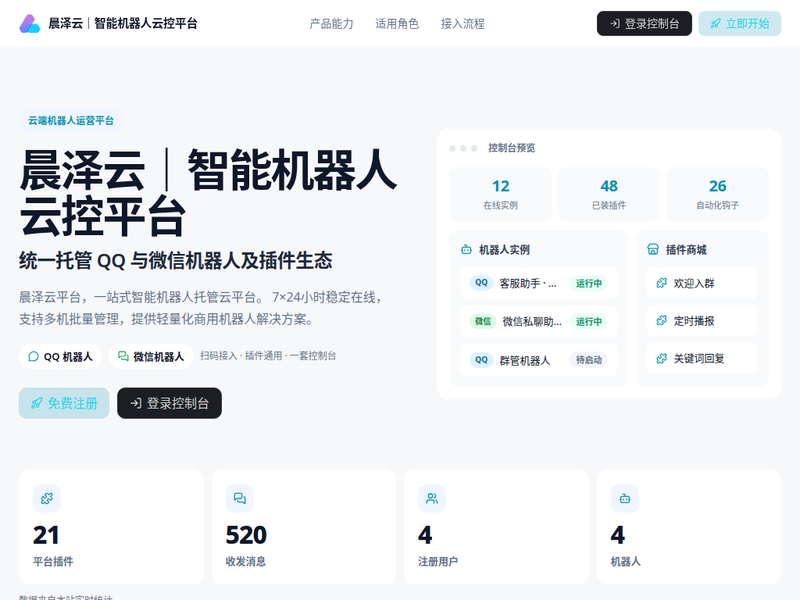Open the 接入流程 nav item

click(x=463, y=23)
